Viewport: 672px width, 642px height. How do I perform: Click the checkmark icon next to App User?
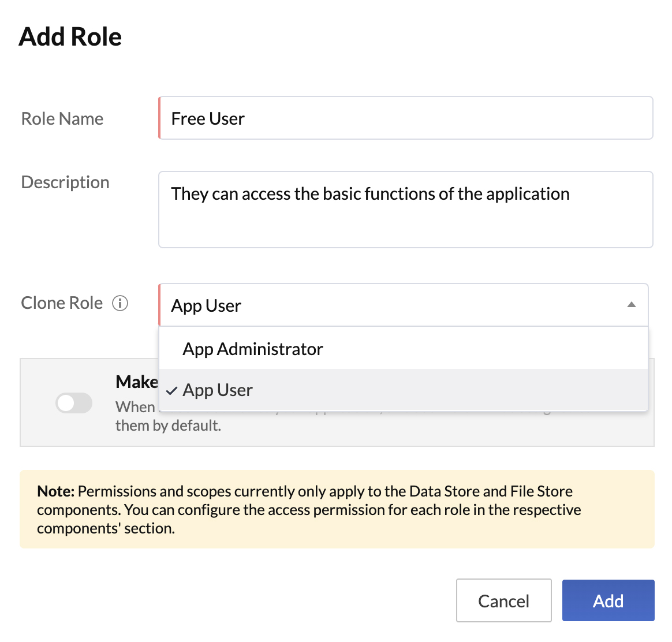(x=171, y=390)
